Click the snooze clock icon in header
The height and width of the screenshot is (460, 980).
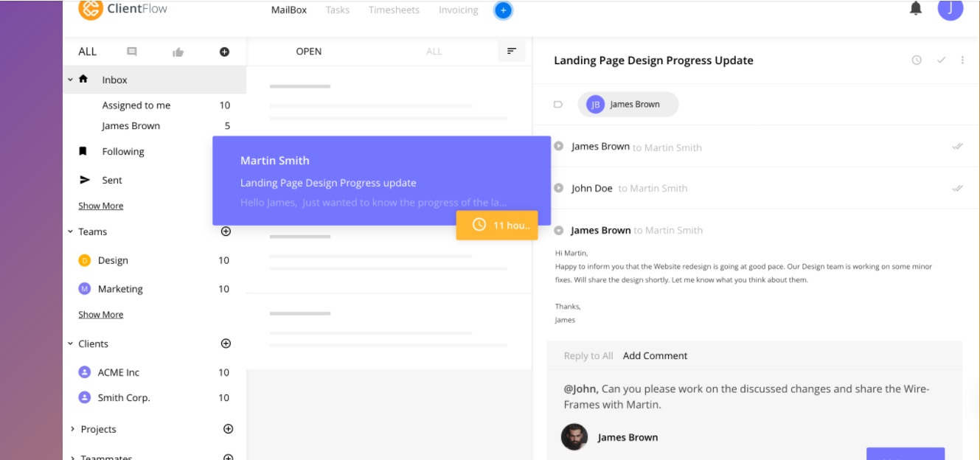tap(917, 60)
